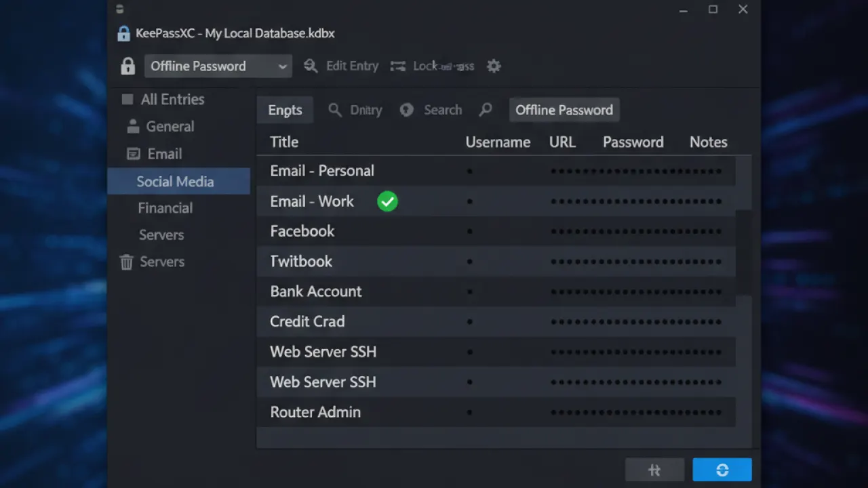Viewport: 868px width, 488px height.
Task: Select the Dntry tab label
Action: pos(366,110)
